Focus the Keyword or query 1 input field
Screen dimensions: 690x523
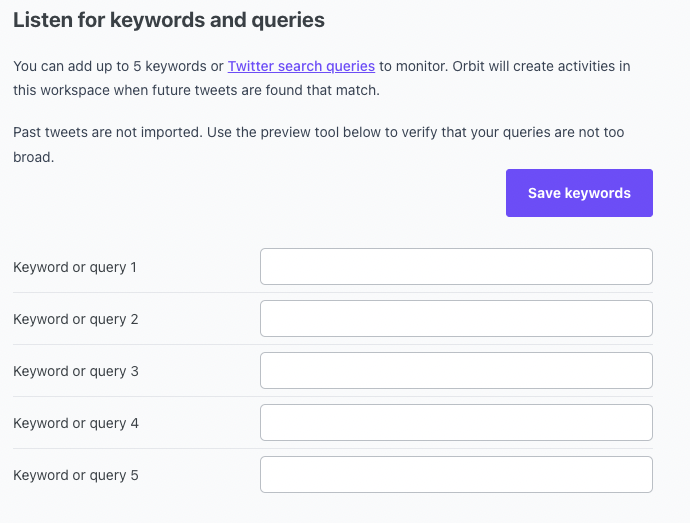point(456,267)
